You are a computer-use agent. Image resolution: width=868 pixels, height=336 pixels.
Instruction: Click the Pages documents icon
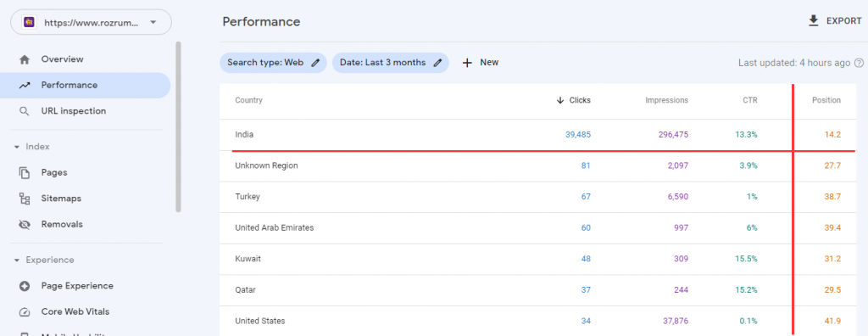coord(24,172)
